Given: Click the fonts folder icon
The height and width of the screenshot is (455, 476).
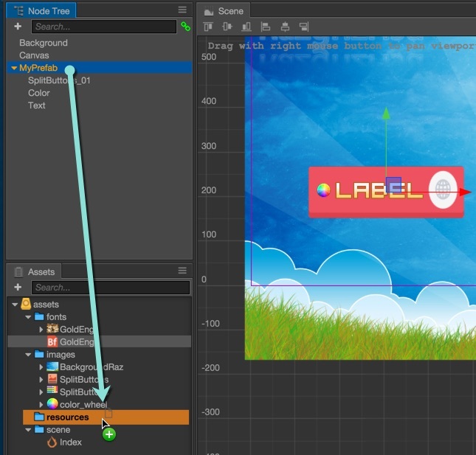Looking at the screenshot, I should click(x=39, y=316).
